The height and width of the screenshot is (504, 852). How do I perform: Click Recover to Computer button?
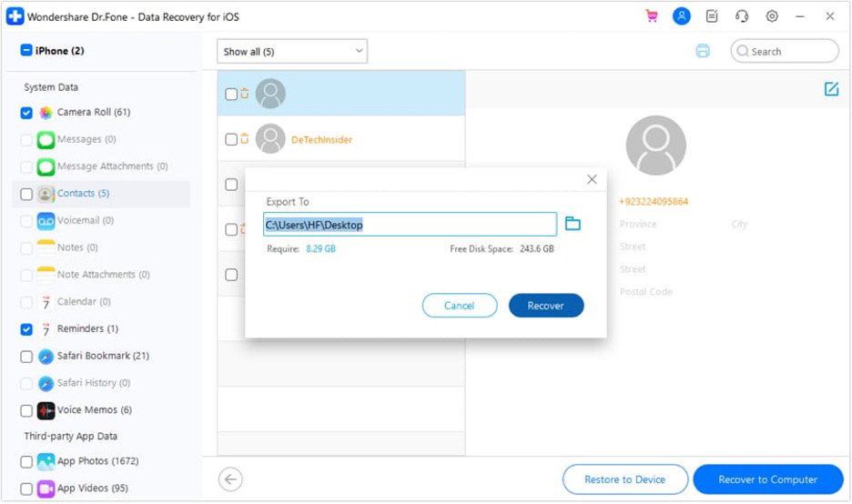767,479
